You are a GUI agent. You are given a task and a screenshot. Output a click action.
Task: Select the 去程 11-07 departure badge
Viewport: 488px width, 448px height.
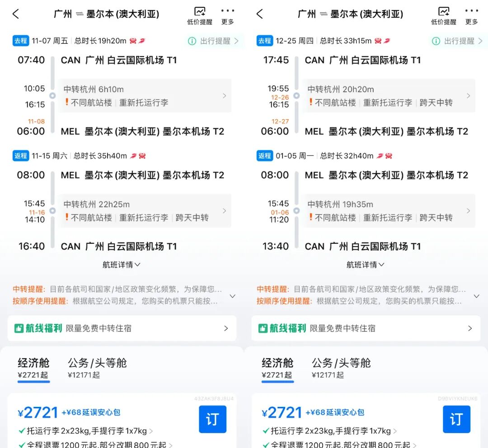[21, 41]
